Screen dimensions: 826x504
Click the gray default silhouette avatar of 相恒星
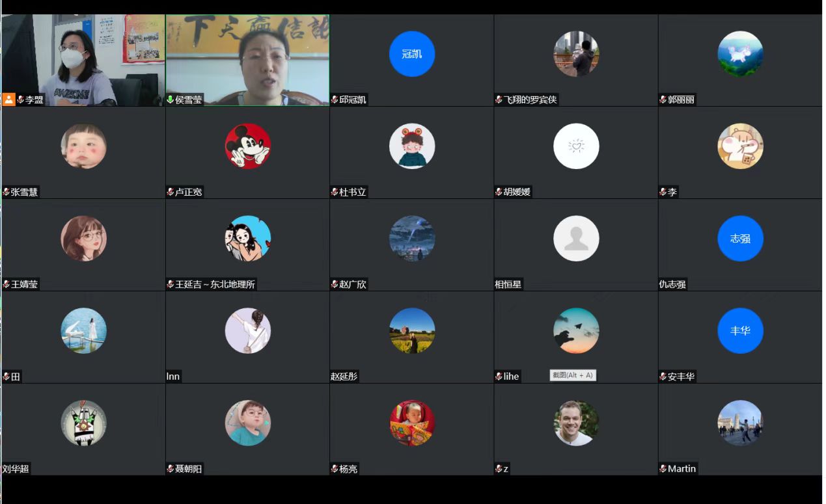[x=576, y=239]
